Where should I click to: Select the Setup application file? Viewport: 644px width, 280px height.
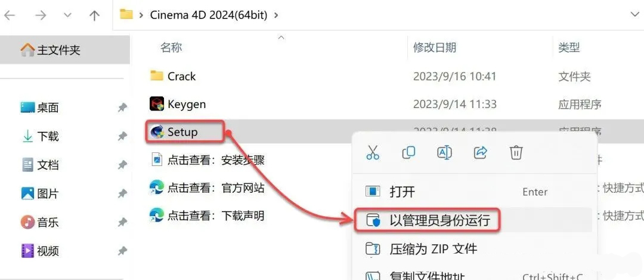(174, 132)
